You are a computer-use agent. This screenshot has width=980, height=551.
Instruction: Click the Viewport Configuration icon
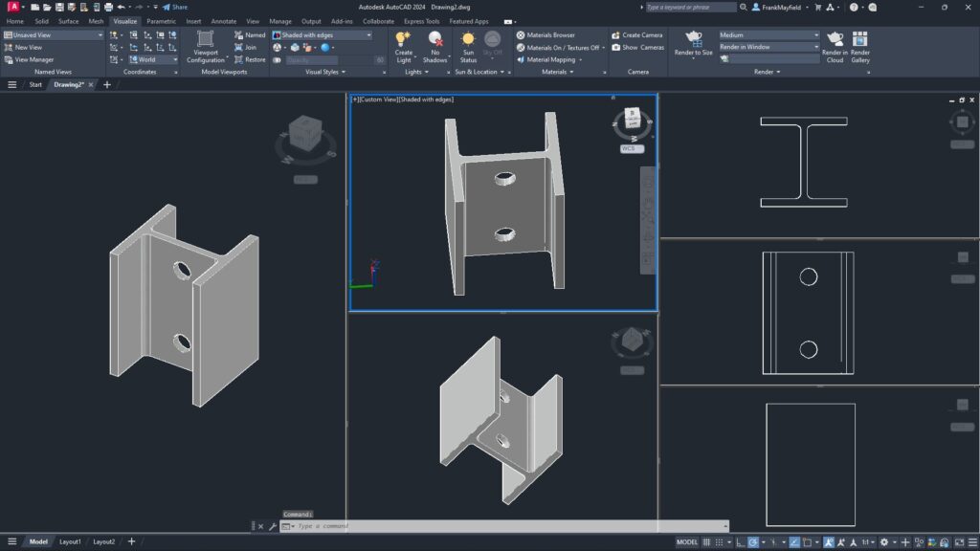coord(205,39)
